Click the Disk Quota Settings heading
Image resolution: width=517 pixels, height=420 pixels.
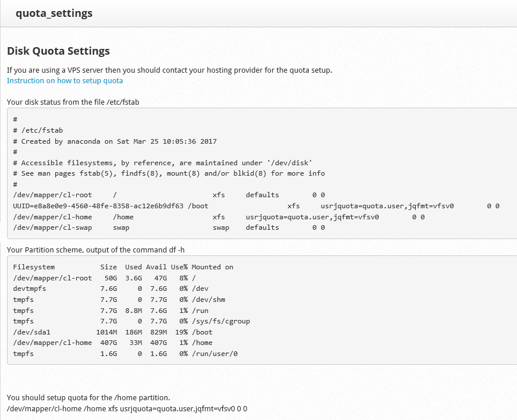point(58,51)
